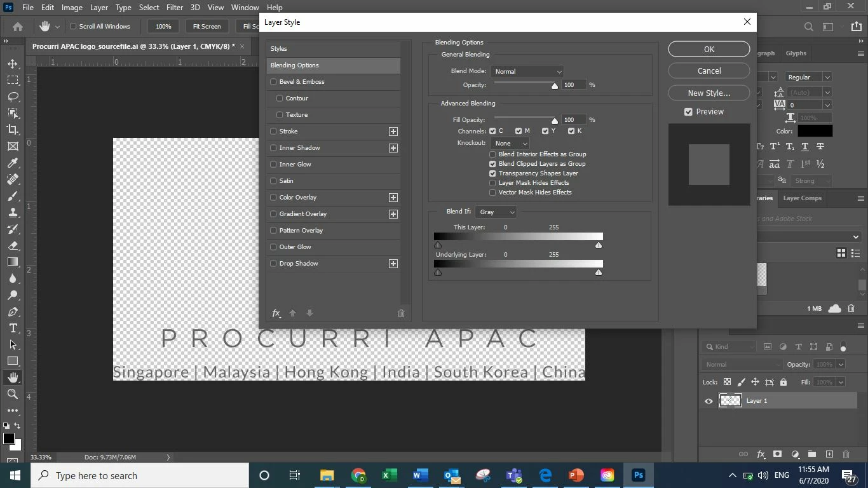Viewport: 868px width, 488px height.
Task: Check Layer Mask Hides Effects
Action: click(x=492, y=183)
